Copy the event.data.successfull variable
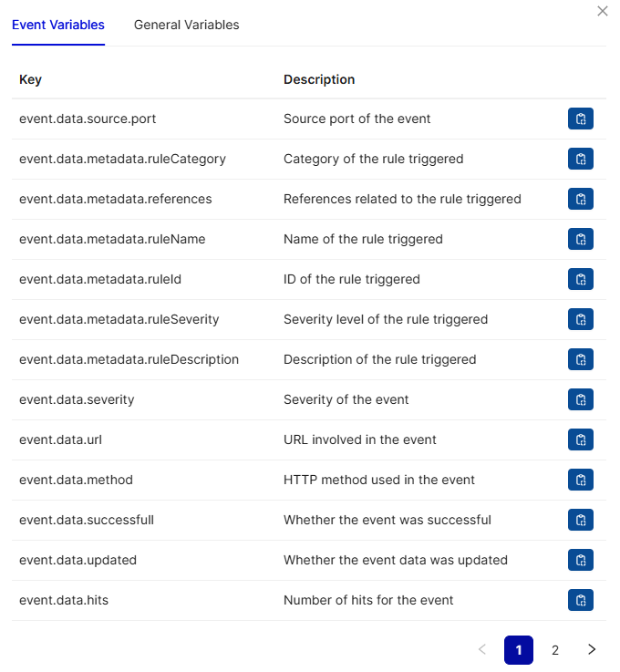620x672 pixels. [581, 520]
